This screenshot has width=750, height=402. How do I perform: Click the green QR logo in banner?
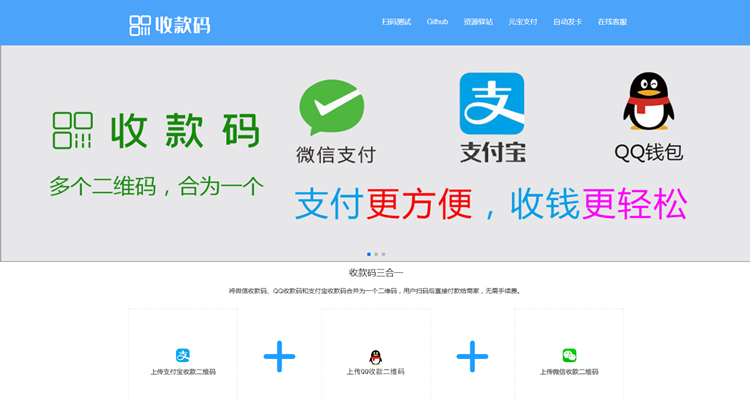pyautogui.click(x=72, y=130)
